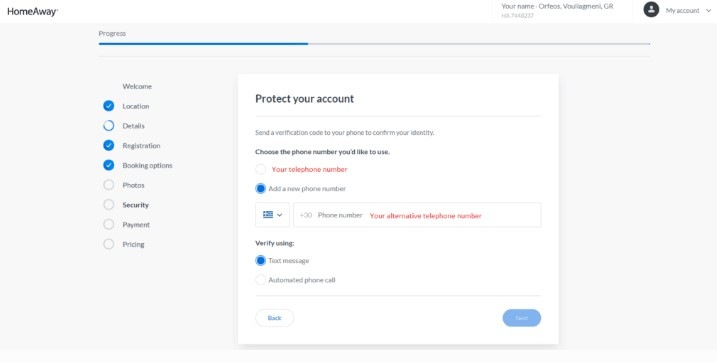Viewport: 717px width, 362px height.
Task: Choose 'Automated phone call' verification
Action: click(261, 280)
